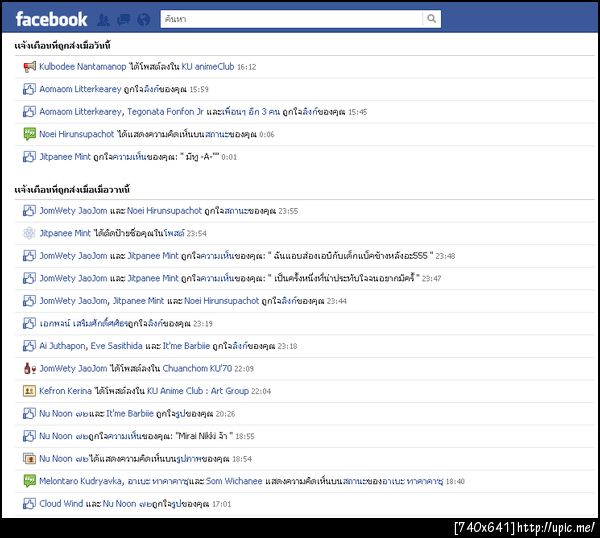Click like icon on 18:55 notification
600x538 pixels.
click(29, 436)
